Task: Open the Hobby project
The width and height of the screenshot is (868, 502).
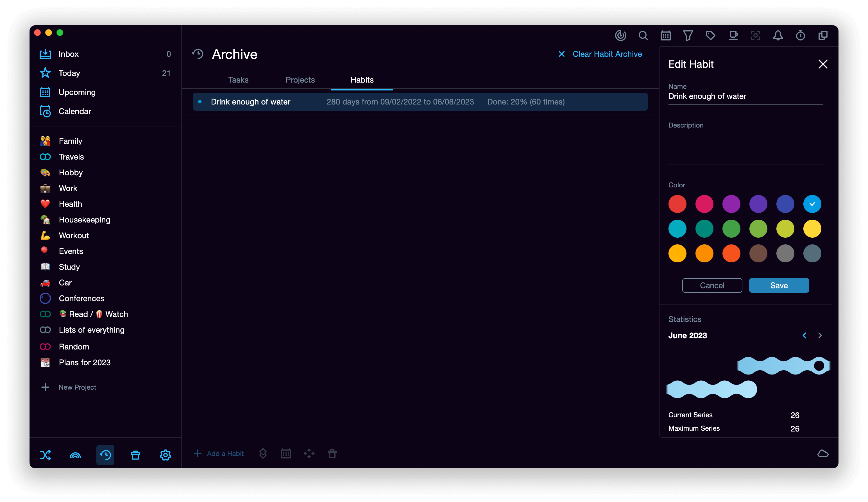Action: [105, 172]
